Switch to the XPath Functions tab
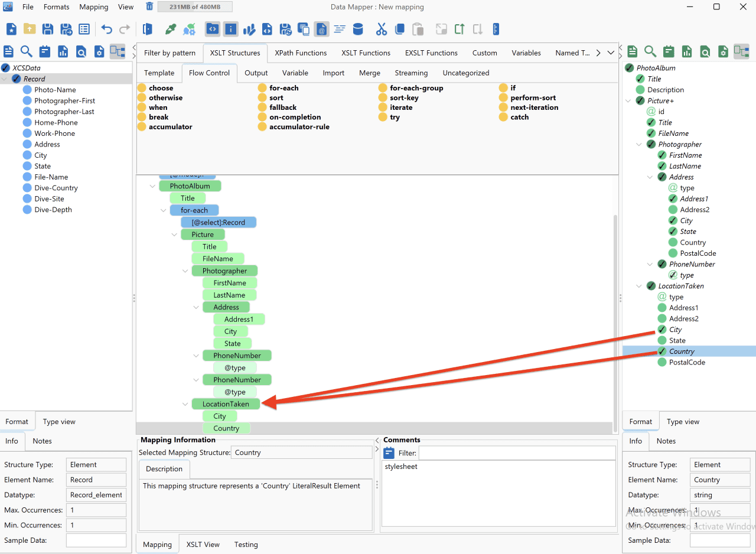The height and width of the screenshot is (554, 756). pyautogui.click(x=301, y=53)
